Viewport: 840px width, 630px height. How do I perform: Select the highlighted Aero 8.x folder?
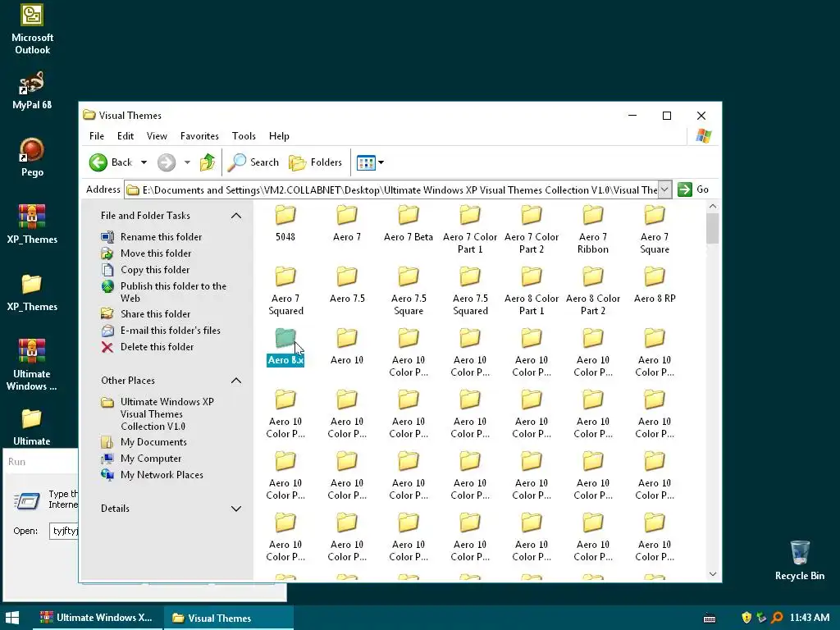point(285,347)
